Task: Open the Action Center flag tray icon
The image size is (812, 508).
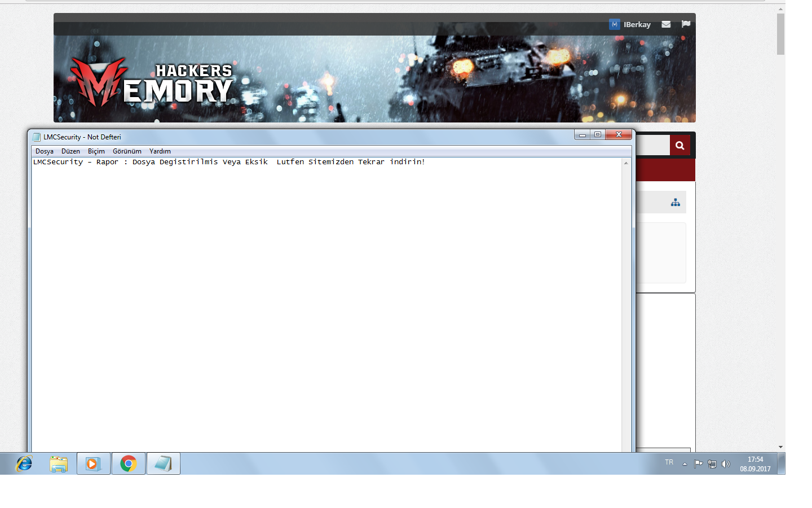Action: (699, 464)
